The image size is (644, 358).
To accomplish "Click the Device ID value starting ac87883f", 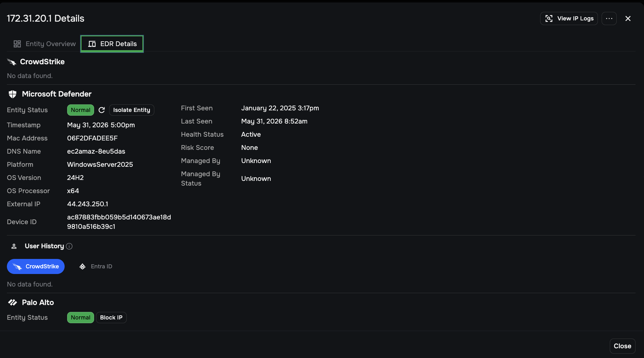I will tap(119, 222).
